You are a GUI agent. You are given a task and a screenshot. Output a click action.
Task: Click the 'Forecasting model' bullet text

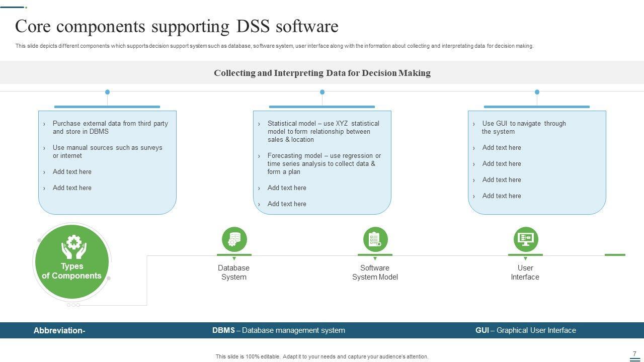pyautogui.click(x=324, y=163)
